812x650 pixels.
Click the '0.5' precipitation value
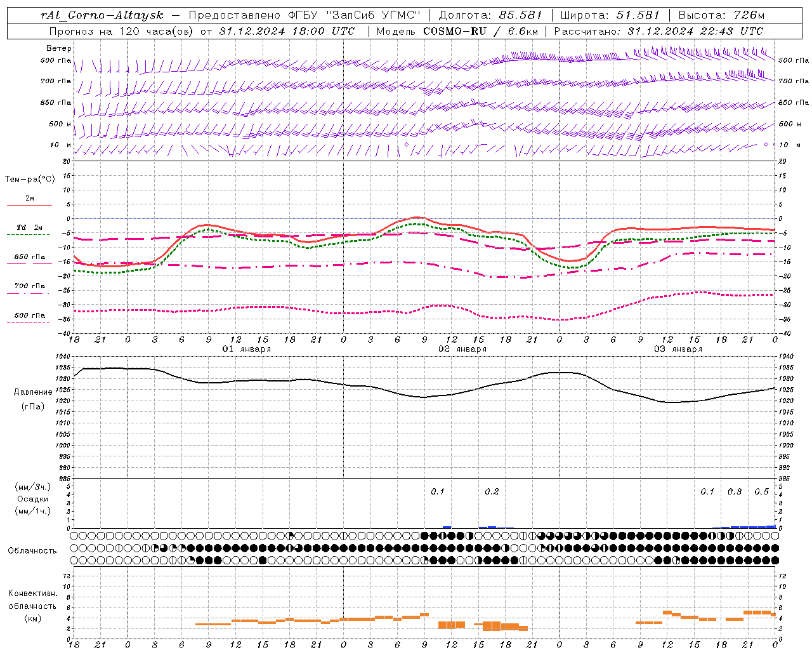pyautogui.click(x=761, y=492)
